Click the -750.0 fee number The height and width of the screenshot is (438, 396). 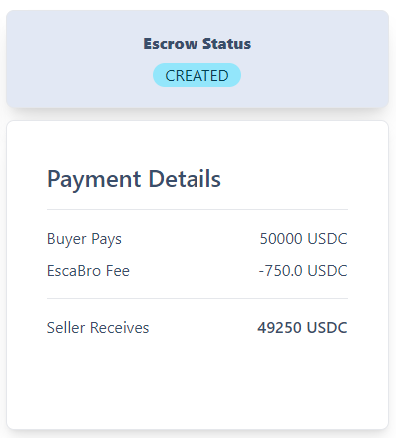pos(280,271)
